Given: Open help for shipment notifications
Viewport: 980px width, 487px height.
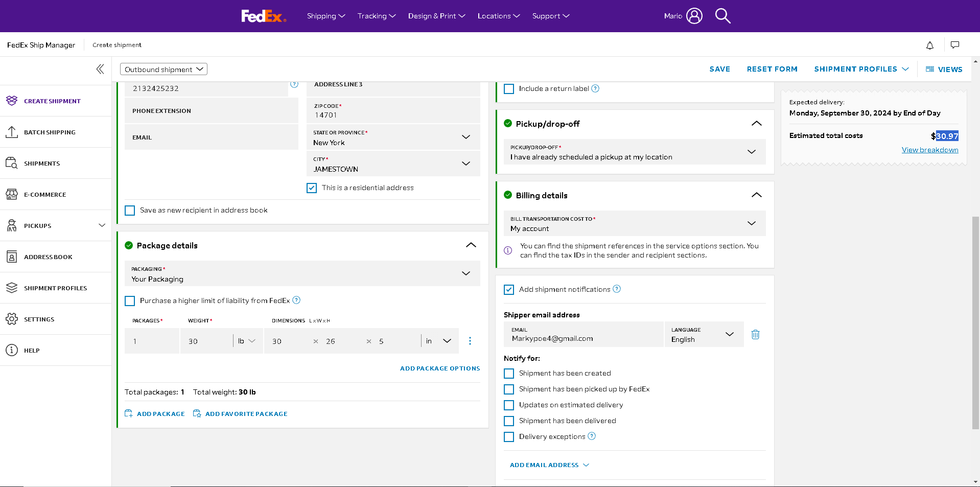Looking at the screenshot, I should pyautogui.click(x=617, y=289).
